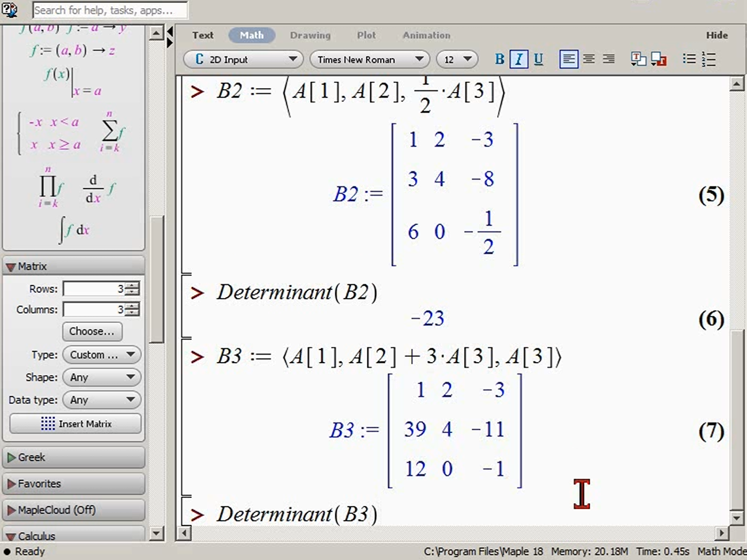Screen dimensions: 747x560
Task: Open the text foreground color picker icon
Action: (638, 59)
